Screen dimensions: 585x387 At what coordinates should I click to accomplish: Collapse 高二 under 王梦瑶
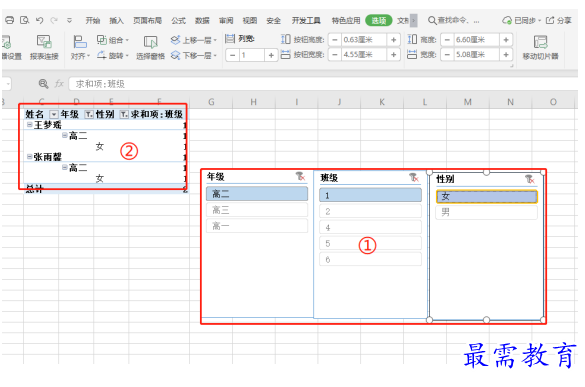65,135
